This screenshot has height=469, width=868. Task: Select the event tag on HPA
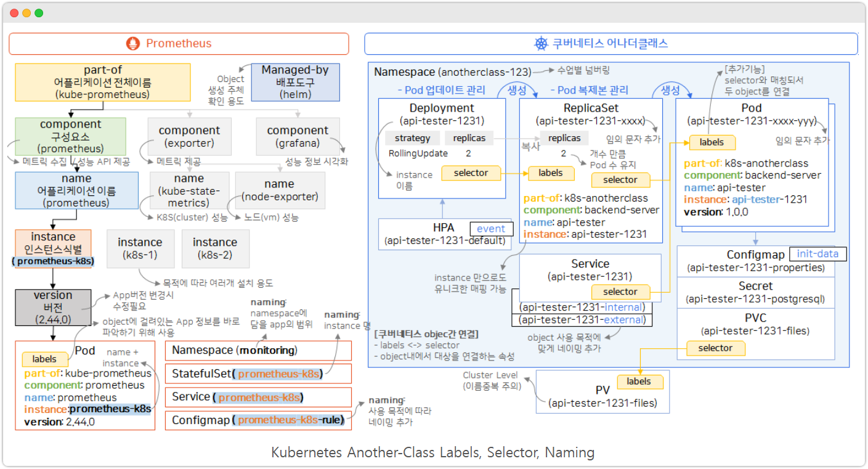(x=491, y=229)
